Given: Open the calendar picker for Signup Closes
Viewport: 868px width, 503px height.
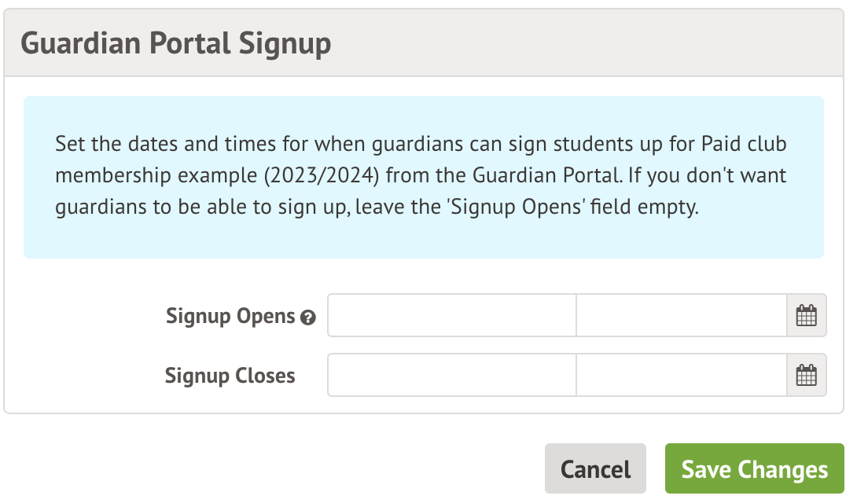Looking at the screenshot, I should click(807, 376).
